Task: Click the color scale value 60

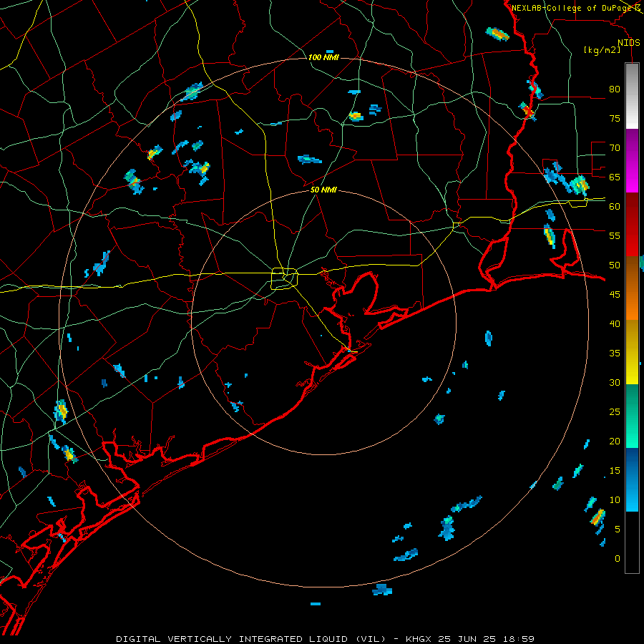Action: [615, 207]
